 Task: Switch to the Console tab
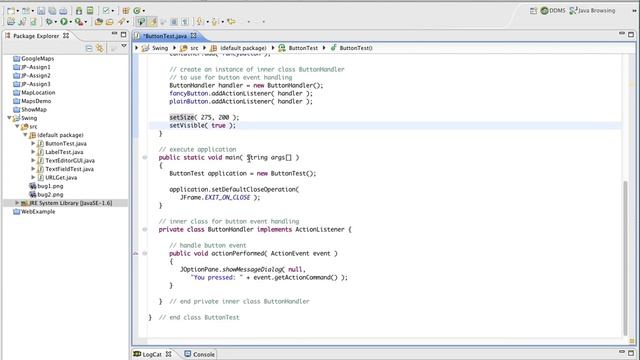(x=200, y=354)
